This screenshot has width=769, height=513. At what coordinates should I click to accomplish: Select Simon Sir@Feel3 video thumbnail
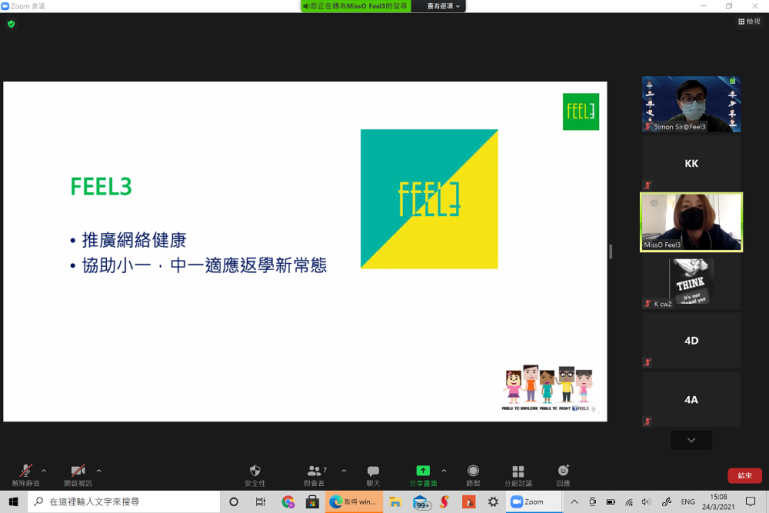click(x=691, y=104)
